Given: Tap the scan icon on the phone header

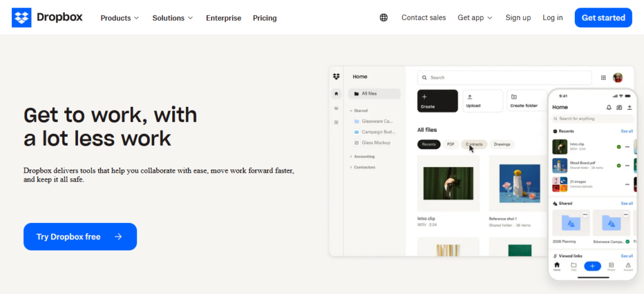Looking at the screenshot, I should (619, 107).
